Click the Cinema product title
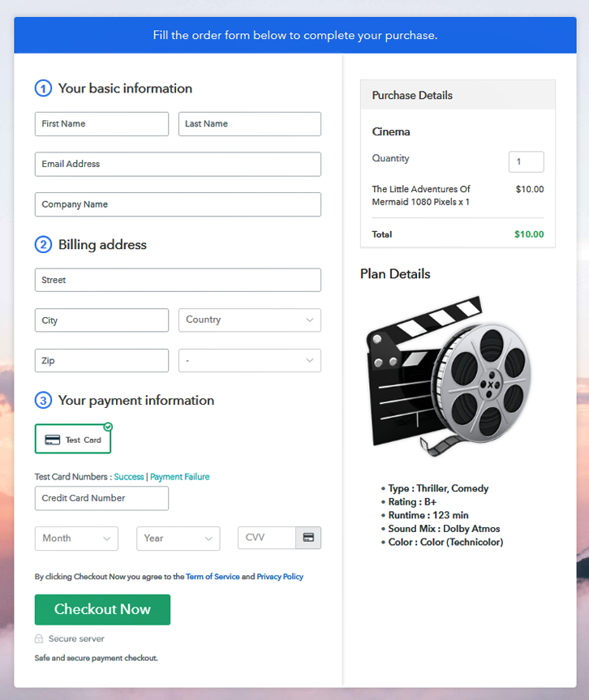Viewport: 589px width, 700px height. 391,131
